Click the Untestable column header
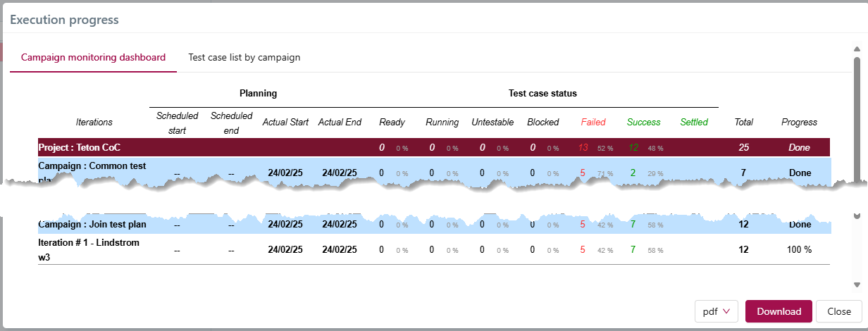Screen dimensions: 868x331 [492, 122]
